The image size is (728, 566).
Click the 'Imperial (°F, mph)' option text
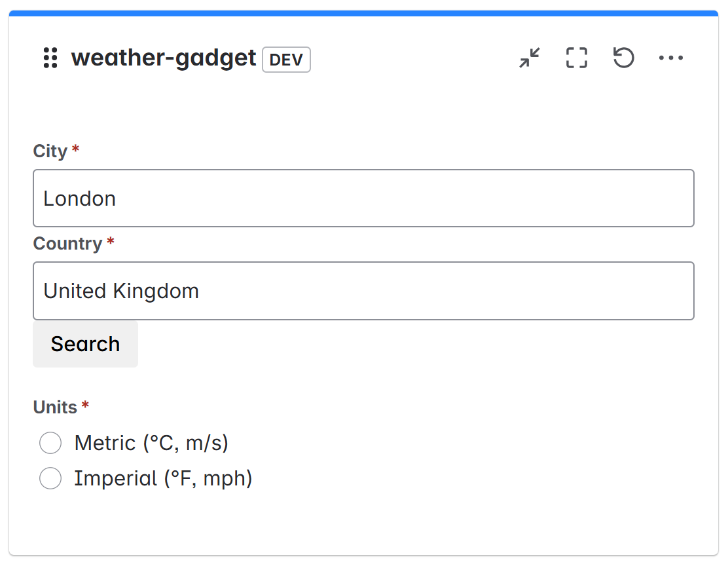coord(163,478)
